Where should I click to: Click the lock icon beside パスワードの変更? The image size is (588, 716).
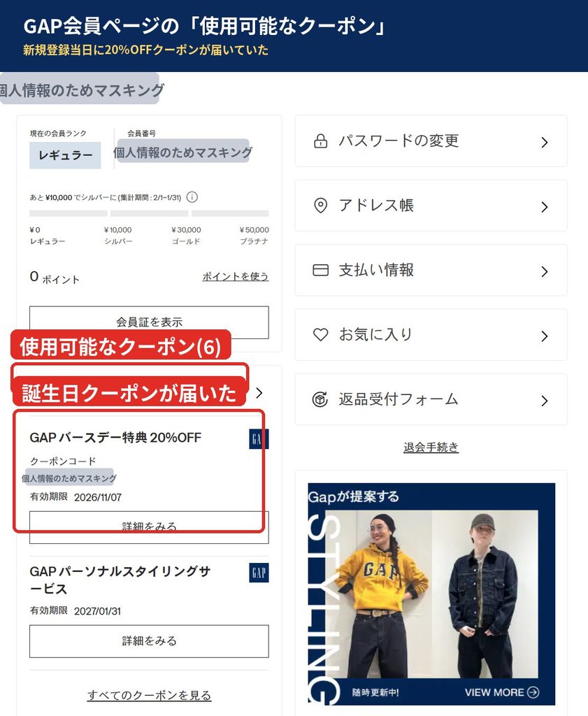point(320,141)
